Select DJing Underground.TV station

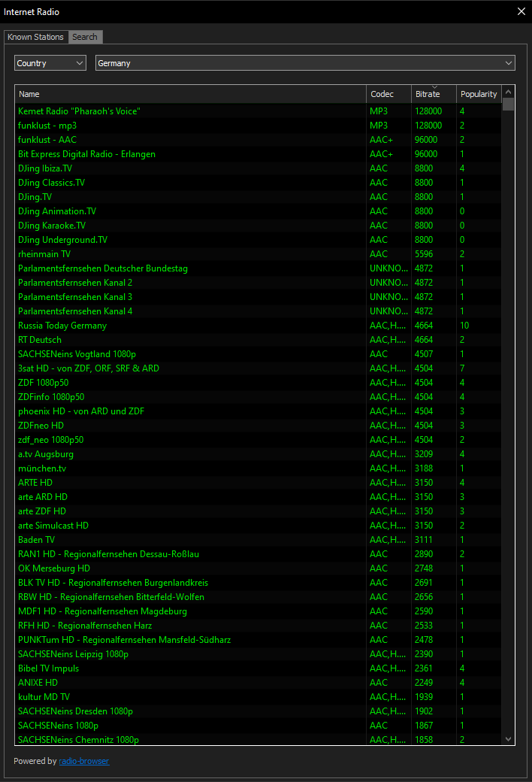tap(258, 240)
